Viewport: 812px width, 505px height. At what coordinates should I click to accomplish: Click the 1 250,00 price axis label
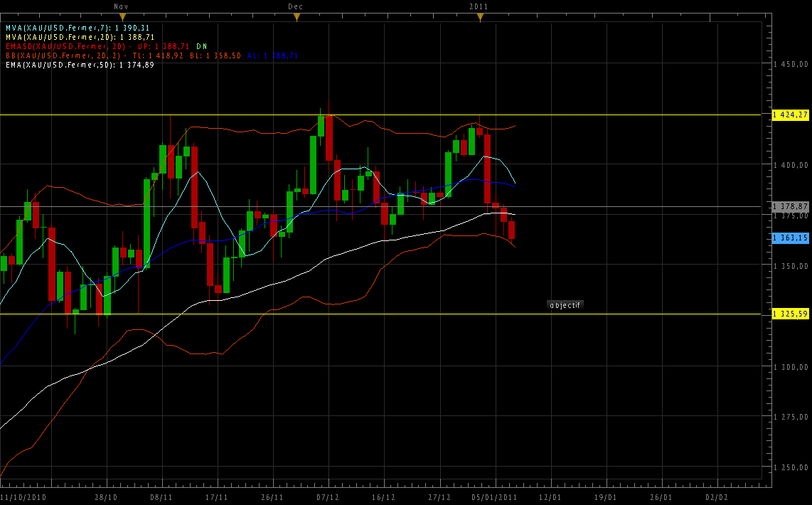(791, 468)
